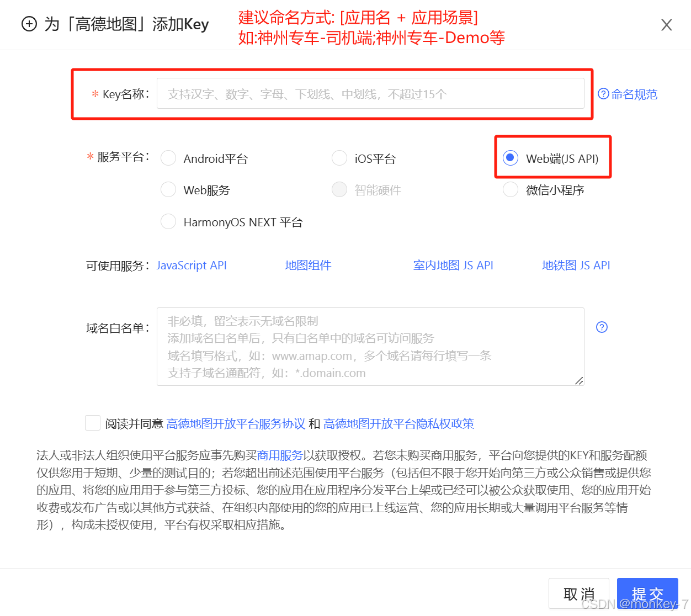Open the 商用服务 link in the notice
Screen dimensions: 691x616
click(x=280, y=455)
